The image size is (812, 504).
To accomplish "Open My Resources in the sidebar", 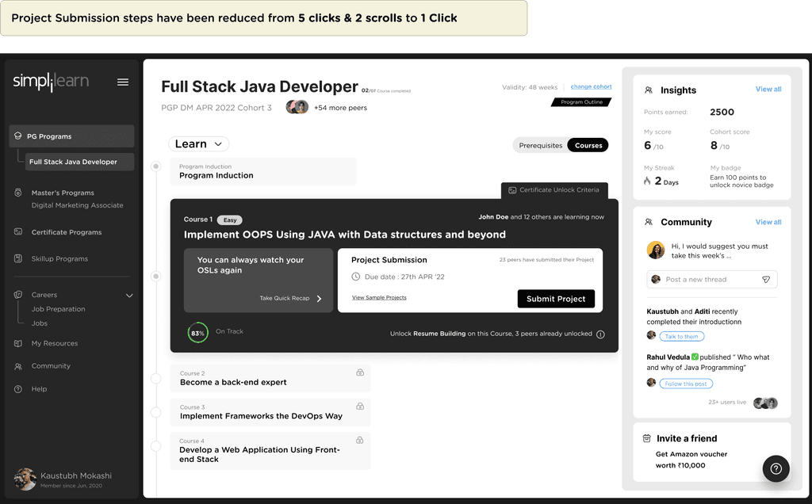I will coord(55,343).
